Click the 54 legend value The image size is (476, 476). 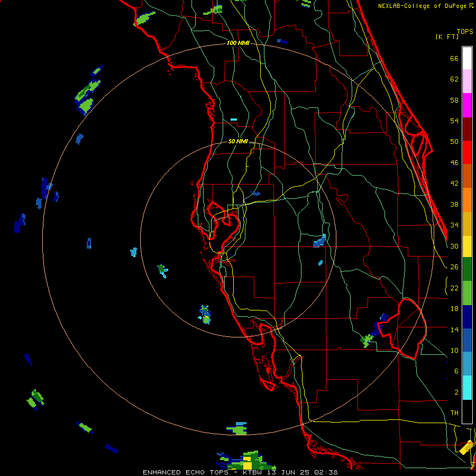click(x=454, y=121)
